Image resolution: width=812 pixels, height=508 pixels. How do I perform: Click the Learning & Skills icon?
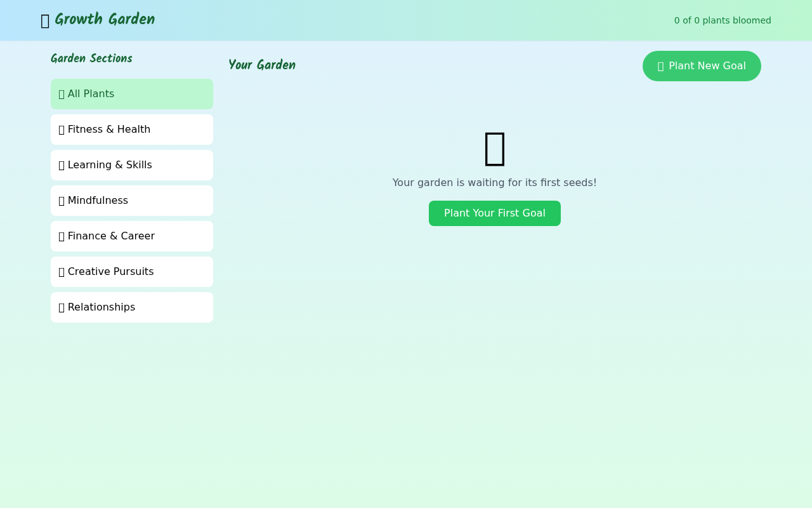point(62,164)
